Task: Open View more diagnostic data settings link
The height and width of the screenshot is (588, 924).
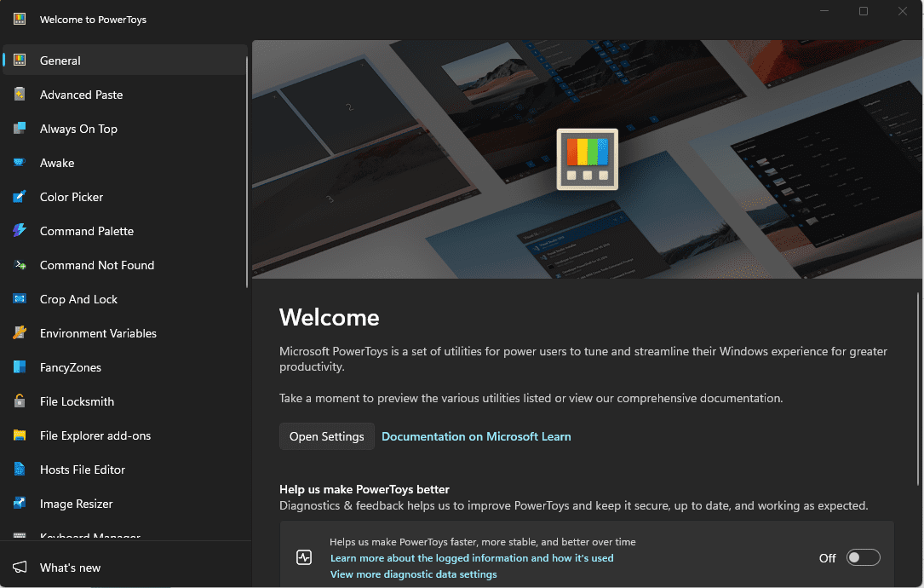Action: 413,574
